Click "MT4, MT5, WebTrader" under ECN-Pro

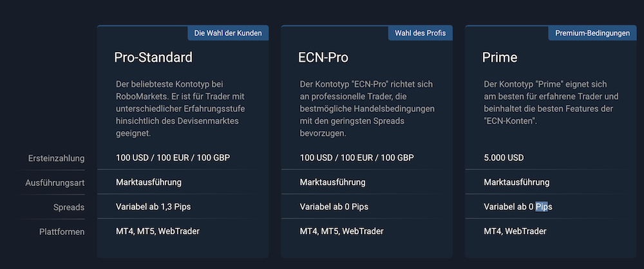341,231
